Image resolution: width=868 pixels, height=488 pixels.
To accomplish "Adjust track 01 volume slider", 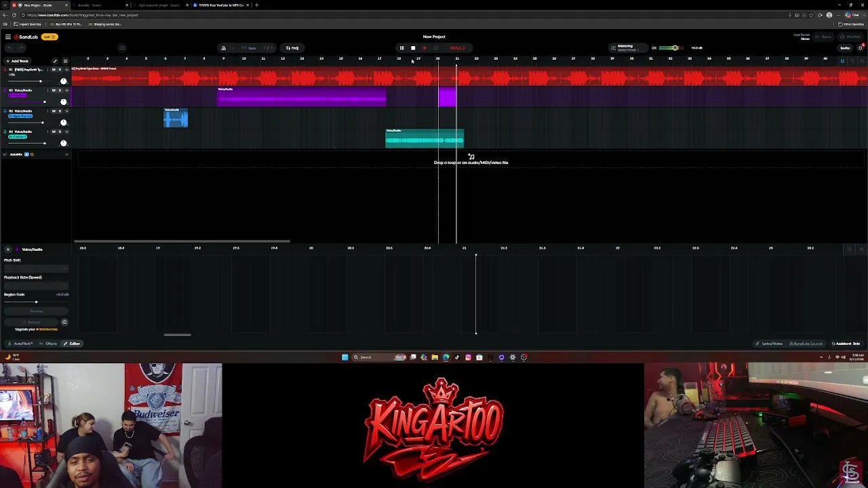I will pos(31,81).
